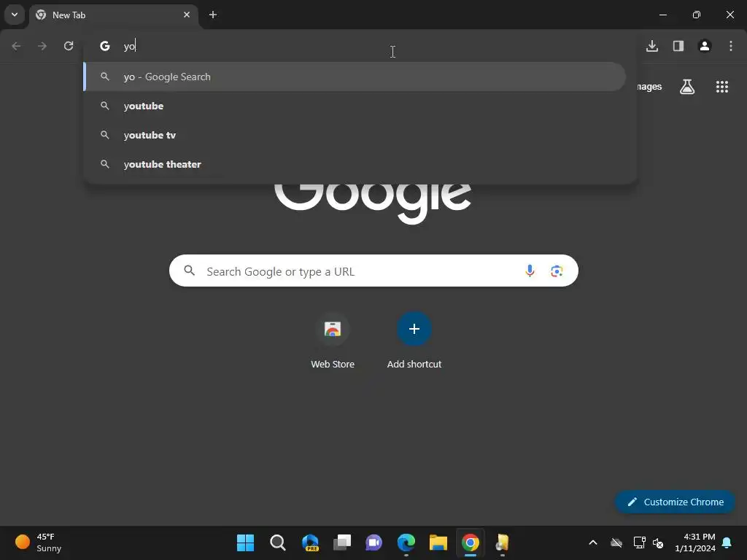Choose the 'youtube tv' suggestion
The width and height of the screenshot is (747, 560).
355,135
